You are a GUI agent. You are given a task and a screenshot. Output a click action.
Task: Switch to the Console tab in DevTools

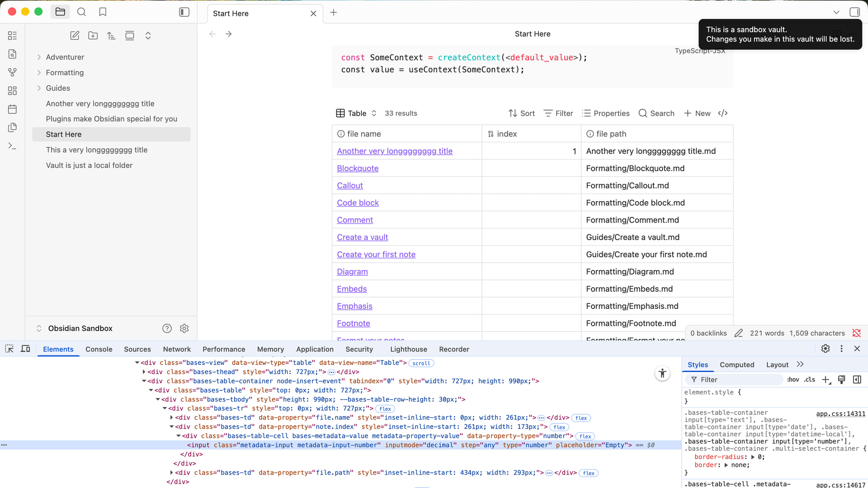pyautogui.click(x=99, y=349)
